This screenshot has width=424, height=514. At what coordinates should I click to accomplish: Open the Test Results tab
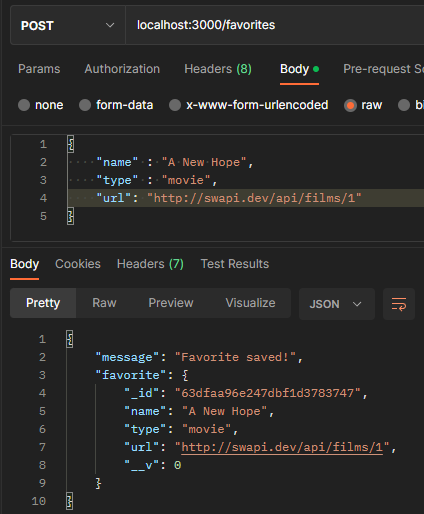pos(235,264)
